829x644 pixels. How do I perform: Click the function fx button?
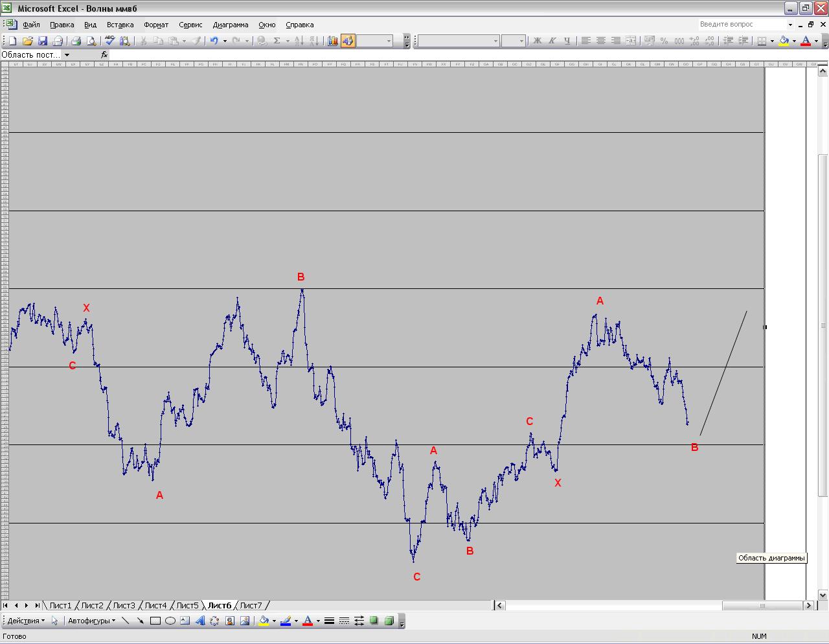pyautogui.click(x=104, y=55)
